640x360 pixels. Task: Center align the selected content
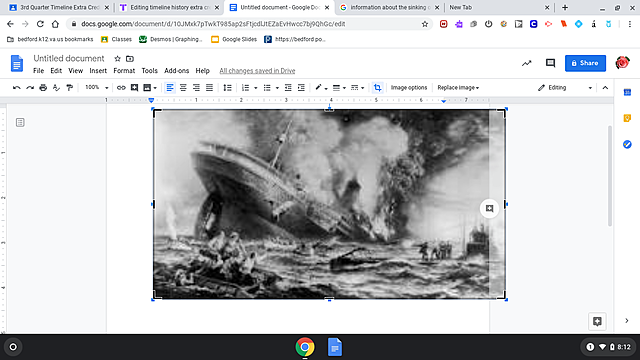[183, 87]
